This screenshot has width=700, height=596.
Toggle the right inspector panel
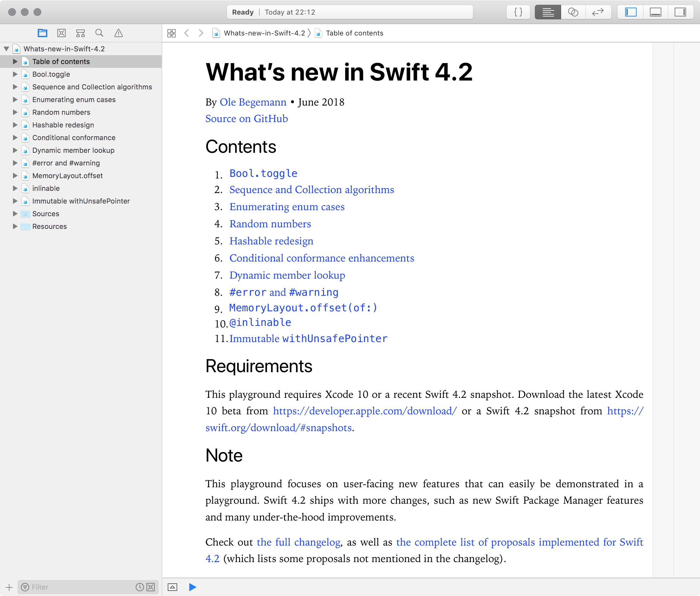[680, 12]
